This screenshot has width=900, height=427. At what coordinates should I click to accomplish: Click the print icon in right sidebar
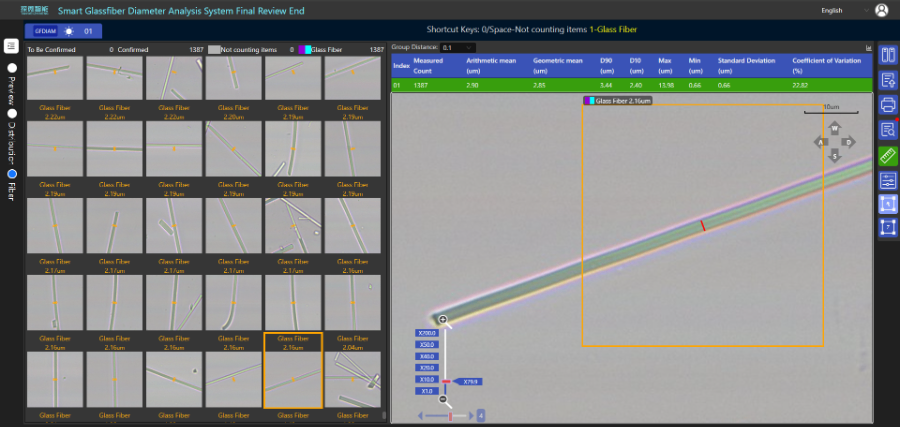click(x=887, y=105)
